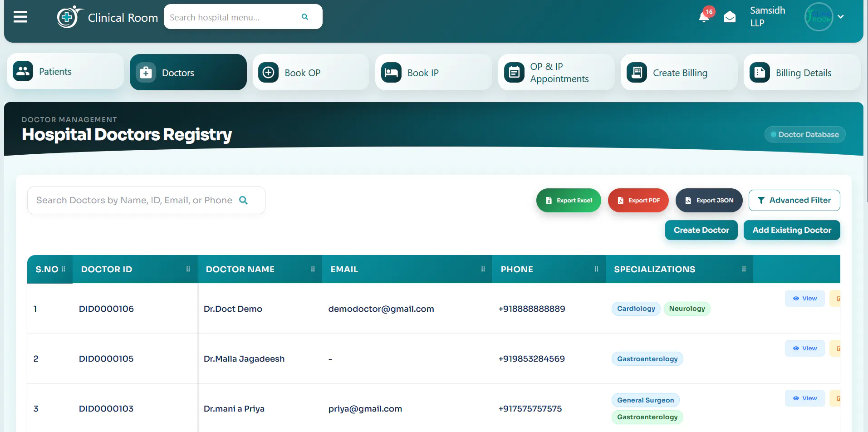View Dr.mani a Priya details
The width and height of the screenshot is (868, 432).
805,398
